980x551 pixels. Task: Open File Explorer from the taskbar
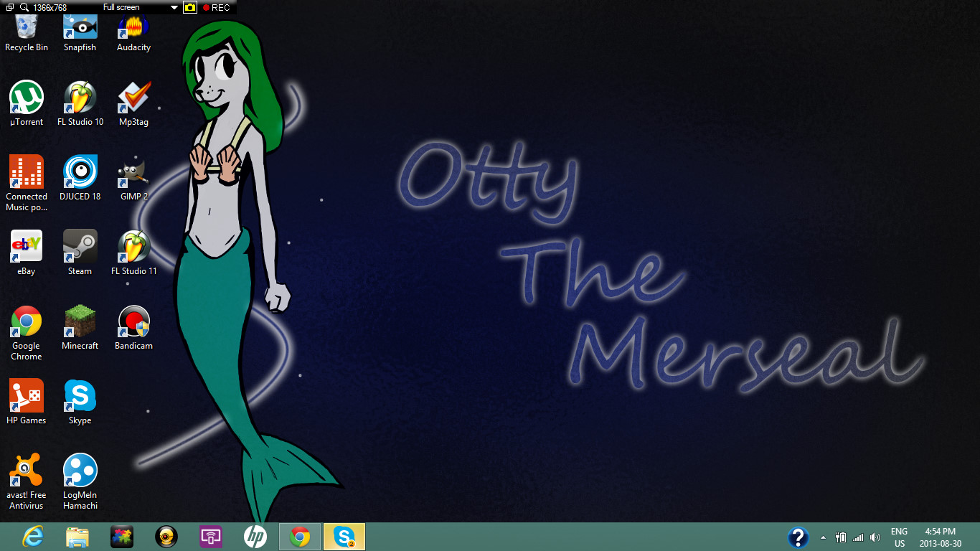(x=77, y=537)
